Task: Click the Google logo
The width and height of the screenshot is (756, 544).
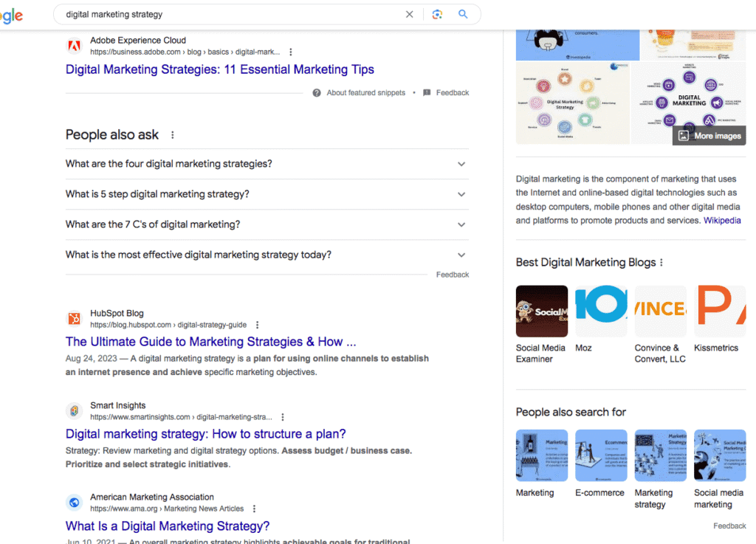Action: click(11, 16)
